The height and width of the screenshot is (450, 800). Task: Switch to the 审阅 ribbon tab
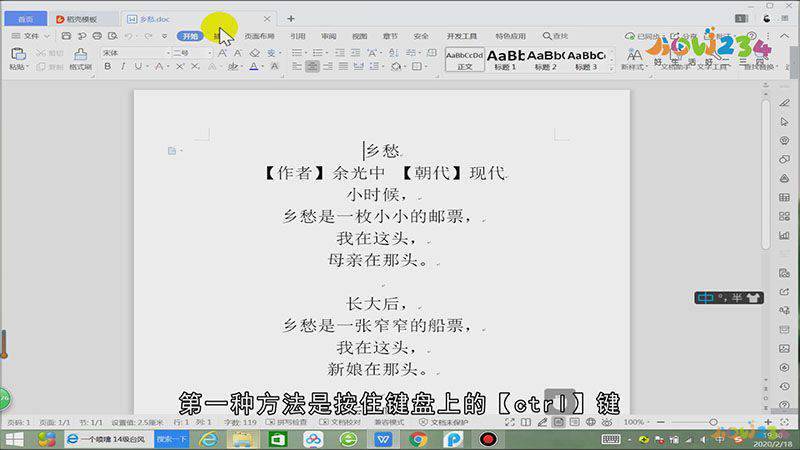coord(329,36)
